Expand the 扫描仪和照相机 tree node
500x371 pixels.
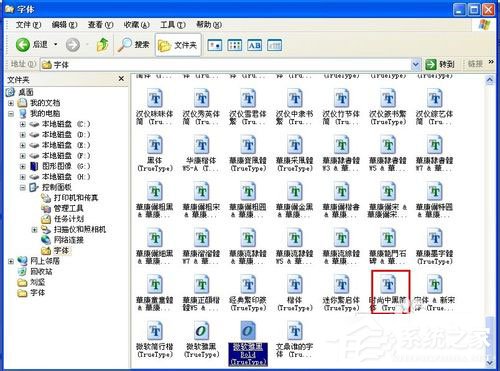coord(34,230)
